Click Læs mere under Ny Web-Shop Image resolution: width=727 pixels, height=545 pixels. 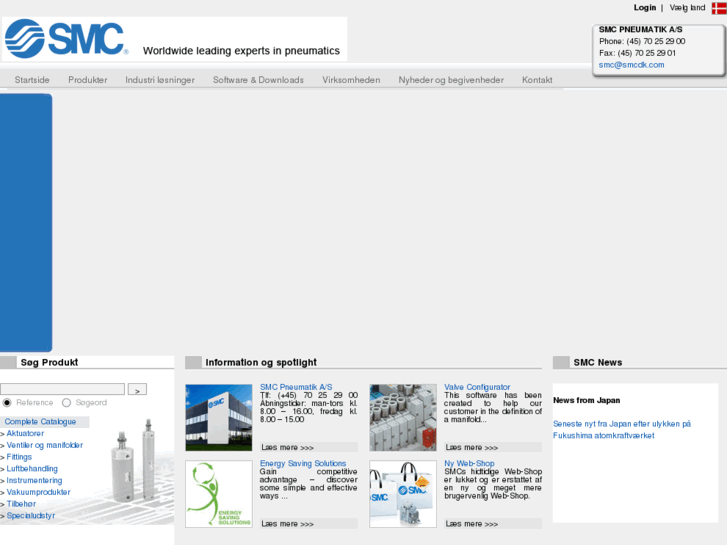(x=472, y=524)
